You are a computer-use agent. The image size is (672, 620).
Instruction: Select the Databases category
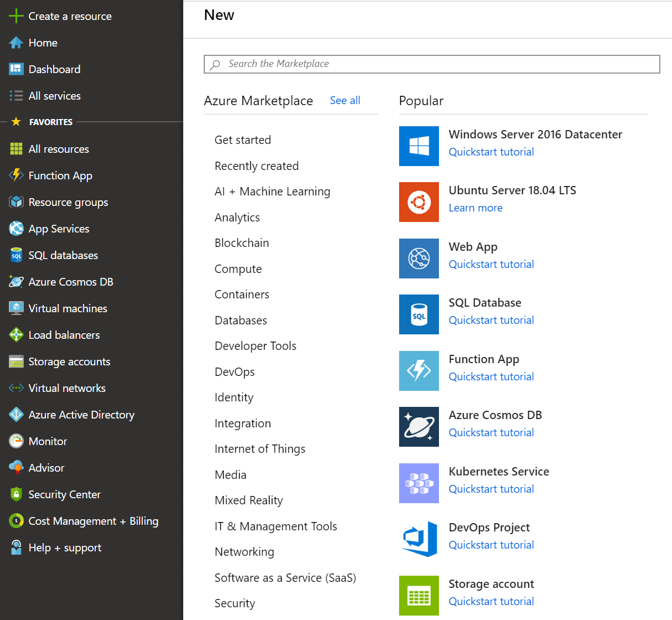click(241, 321)
